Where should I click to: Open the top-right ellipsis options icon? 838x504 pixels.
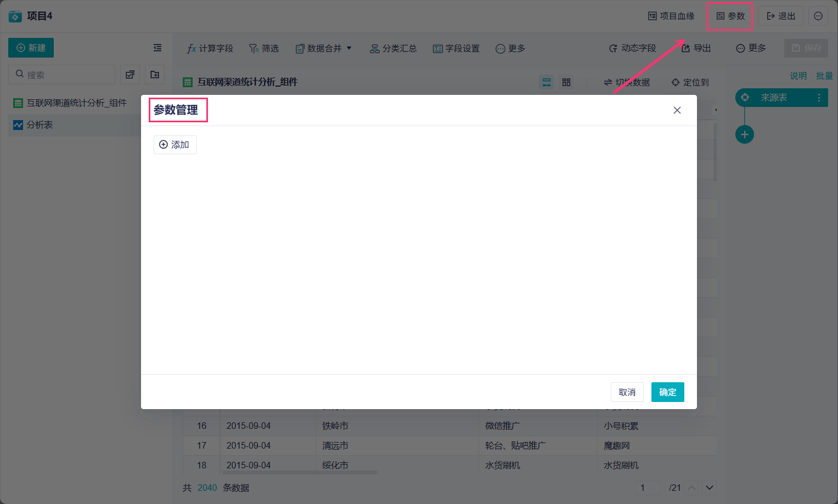coord(818,16)
